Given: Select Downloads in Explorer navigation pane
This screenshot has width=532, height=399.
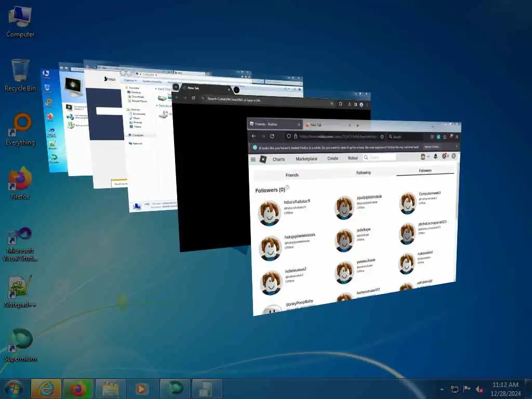Looking at the screenshot, I should 136,97.
